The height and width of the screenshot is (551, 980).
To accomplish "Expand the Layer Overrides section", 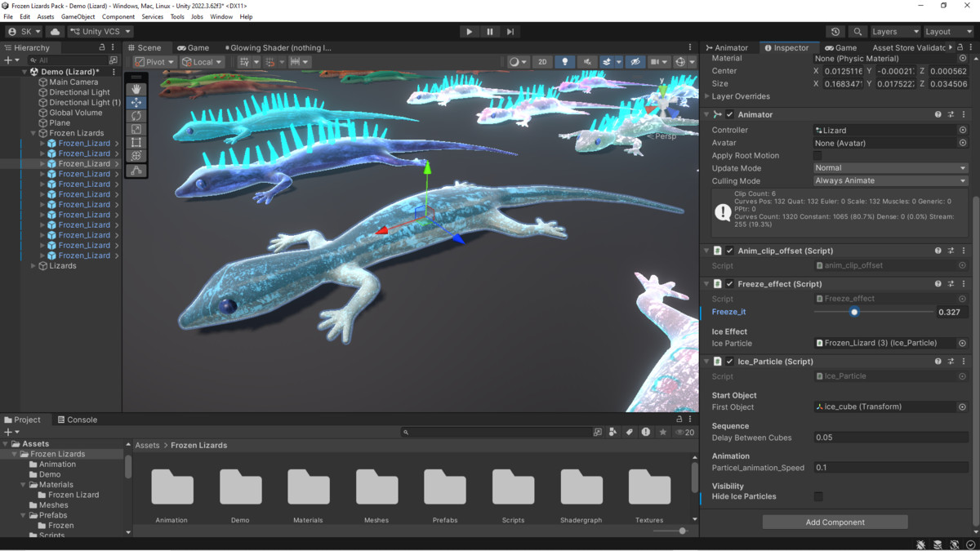I will point(707,96).
